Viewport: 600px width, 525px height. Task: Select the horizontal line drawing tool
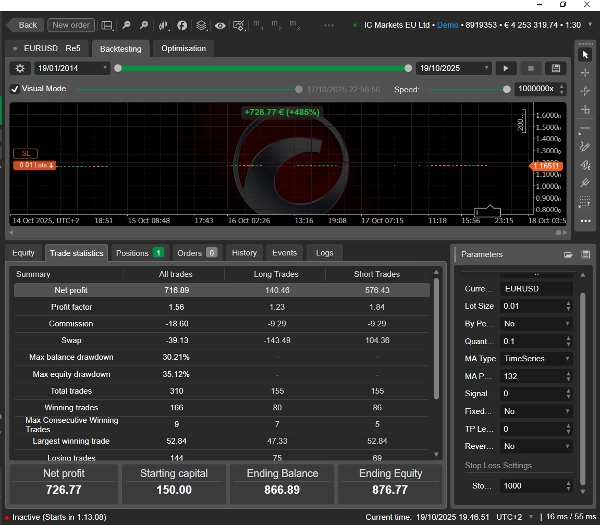584,129
